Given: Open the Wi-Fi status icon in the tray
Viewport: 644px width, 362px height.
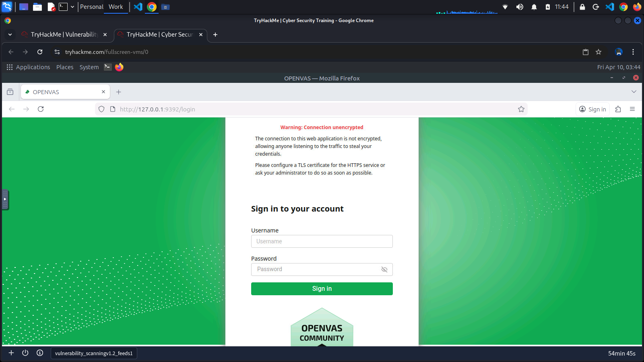Looking at the screenshot, I should 505,6.
